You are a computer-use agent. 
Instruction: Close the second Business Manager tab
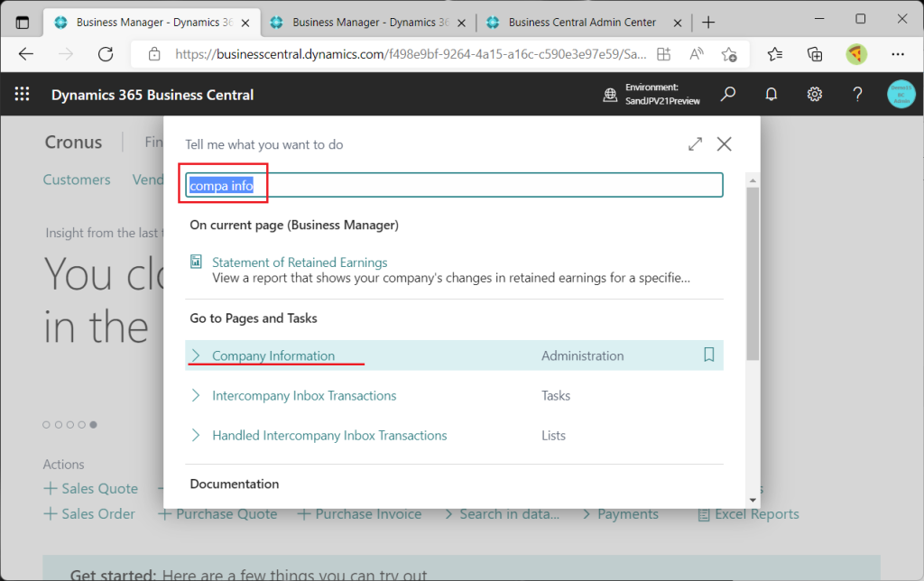pos(462,23)
